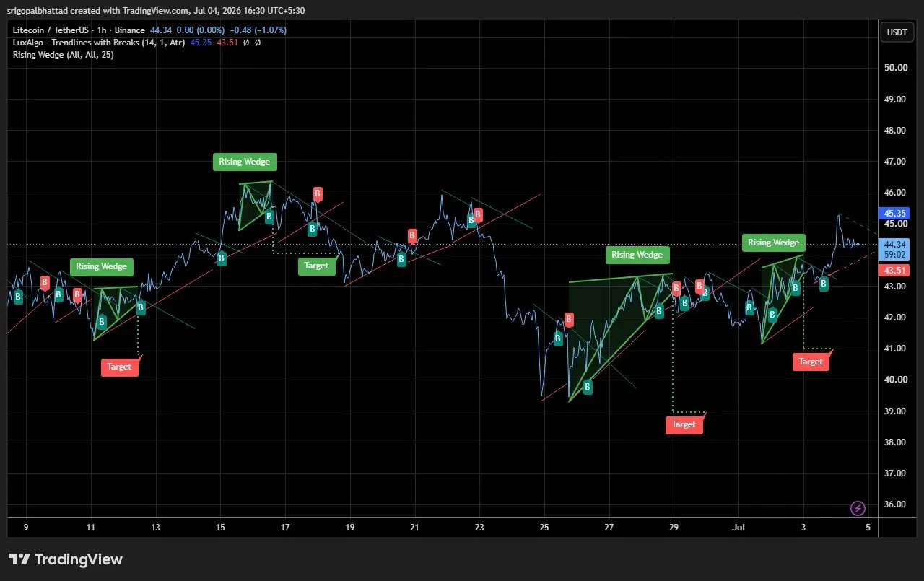924x581 pixels.
Task: Select the rightmost Rising Wedge label in July
Action: tap(774, 243)
